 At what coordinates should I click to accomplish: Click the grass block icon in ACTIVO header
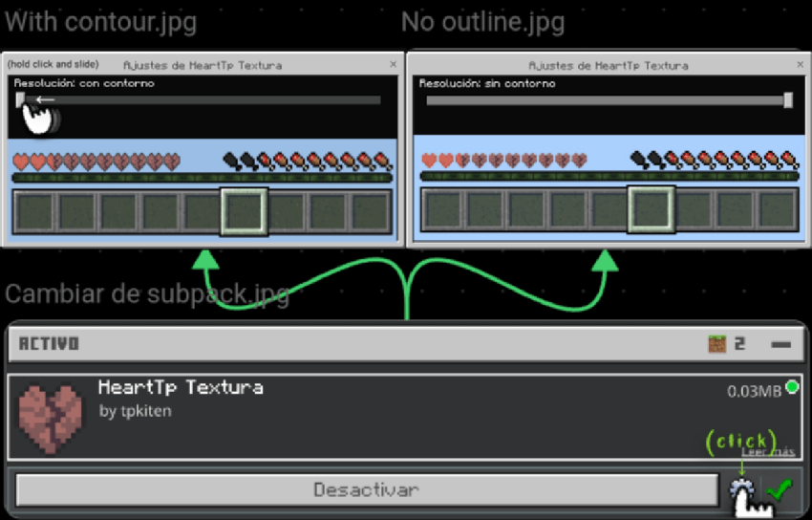(x=716, y=344)
